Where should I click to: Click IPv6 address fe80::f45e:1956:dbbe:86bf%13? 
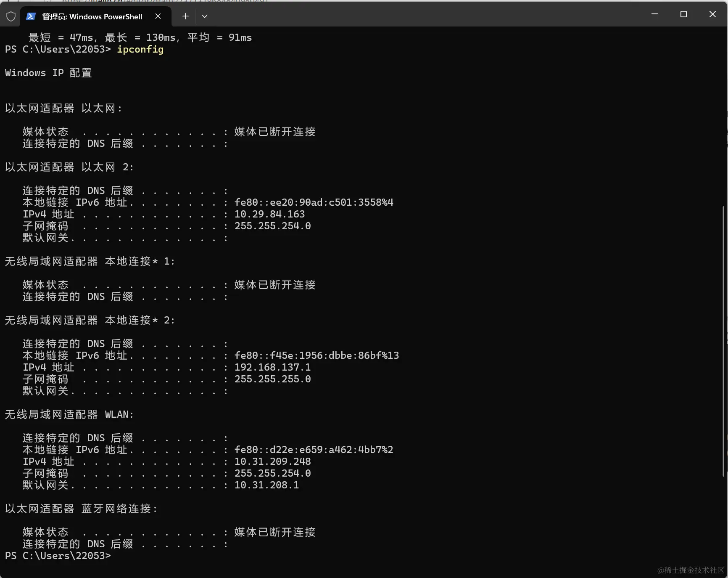click(317, 355)
